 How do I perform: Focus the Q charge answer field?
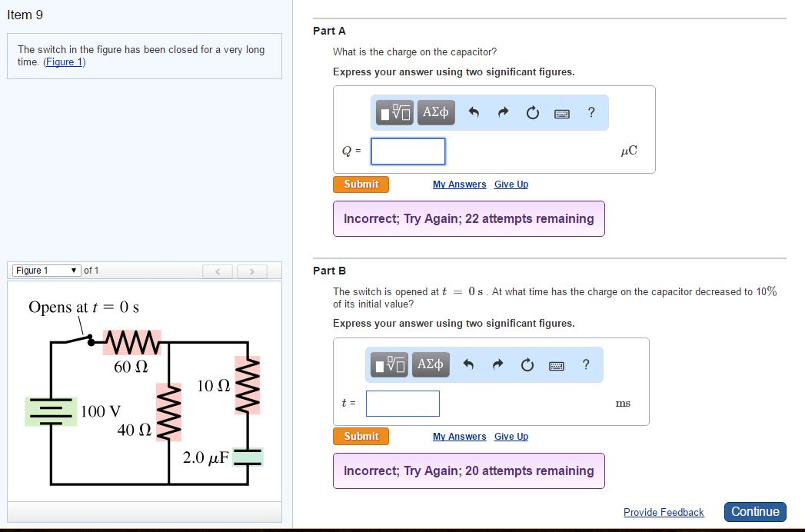[408, 151]
